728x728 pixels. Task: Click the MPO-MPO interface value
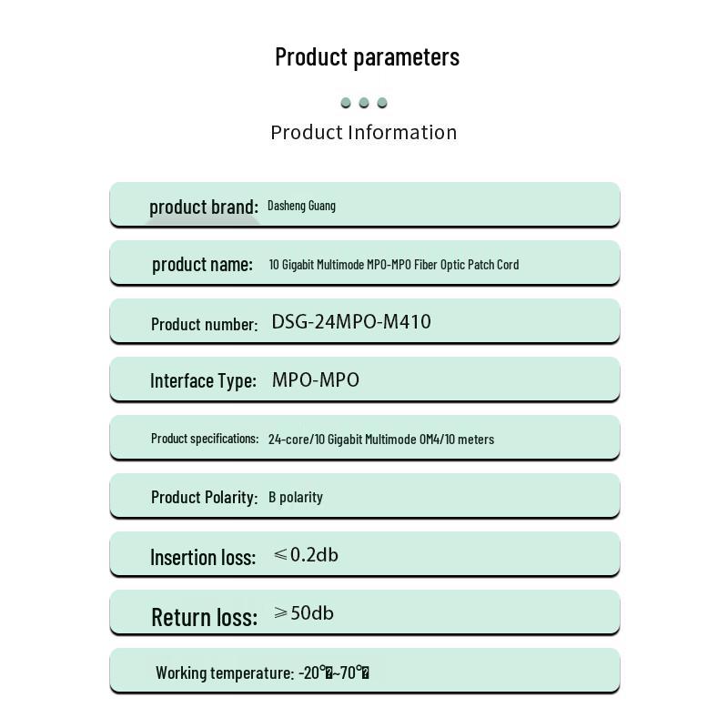[316, 379]
